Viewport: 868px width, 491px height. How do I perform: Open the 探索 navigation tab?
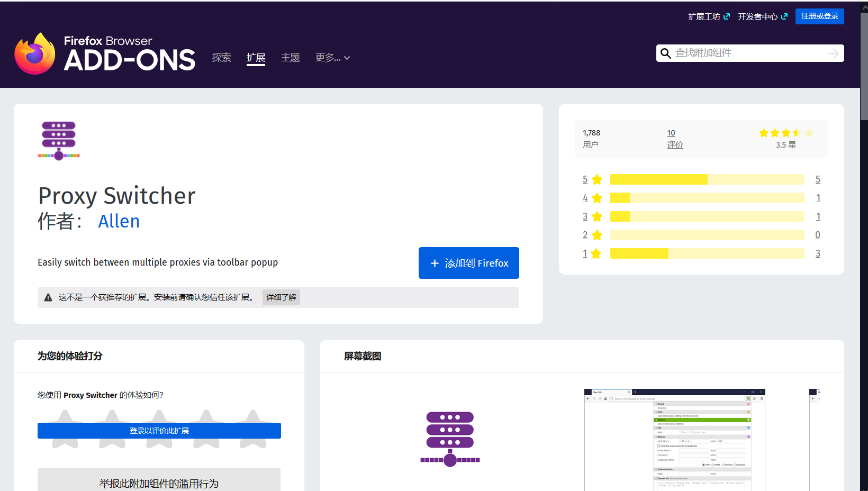[x=222, y=58]
